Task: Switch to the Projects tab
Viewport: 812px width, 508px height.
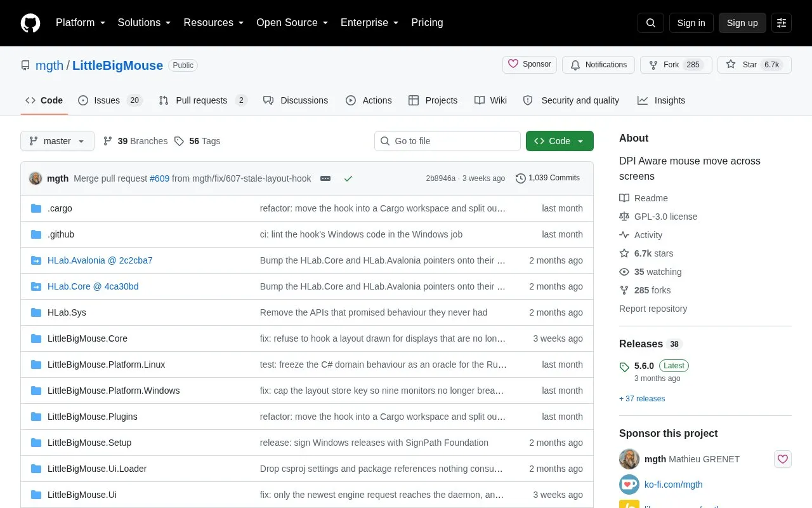Action: [433, 100]
